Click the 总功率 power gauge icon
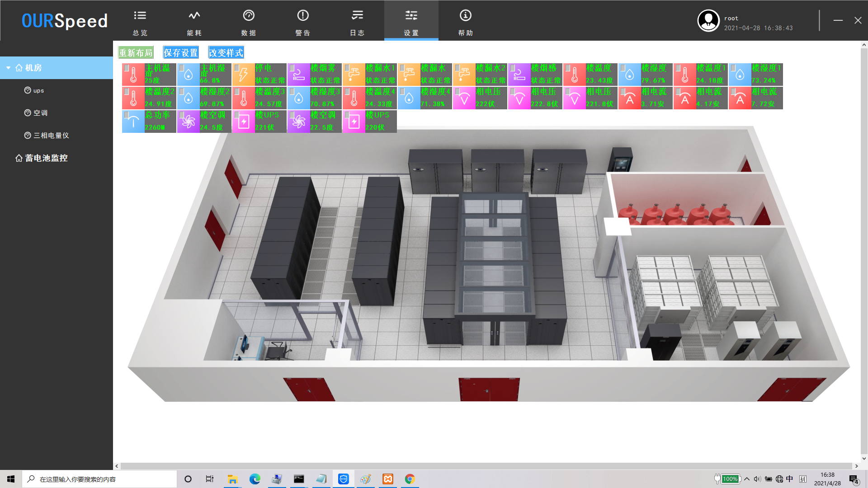This screenshot has height=488, width=868. click(133, 122)
